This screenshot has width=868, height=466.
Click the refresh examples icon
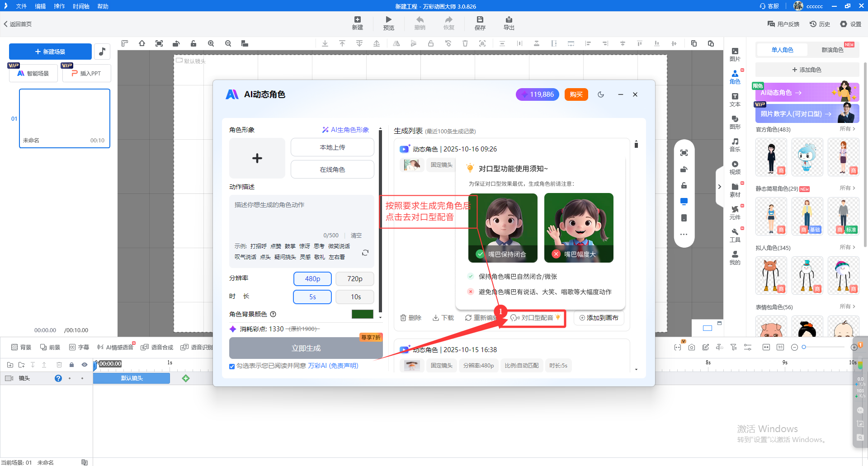pyautogui.click(x=365, y=253)
